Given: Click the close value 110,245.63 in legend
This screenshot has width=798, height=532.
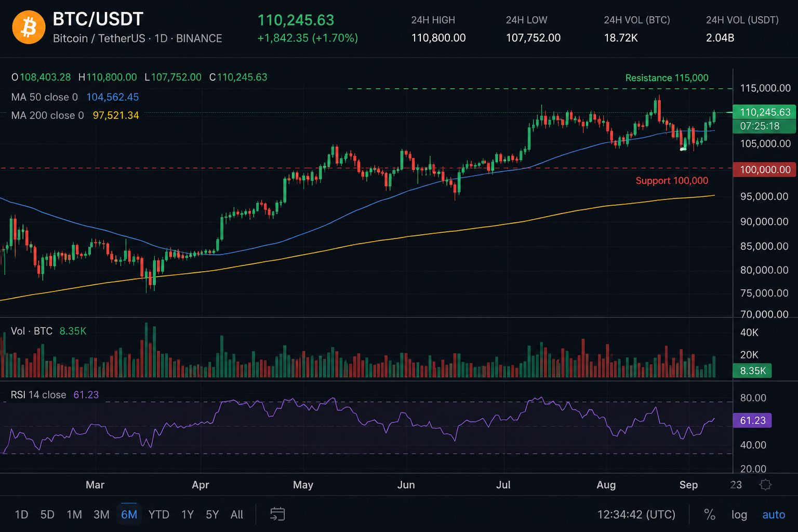Looking at the screenshot, I should pyautogui.click(x=242, y=77).
